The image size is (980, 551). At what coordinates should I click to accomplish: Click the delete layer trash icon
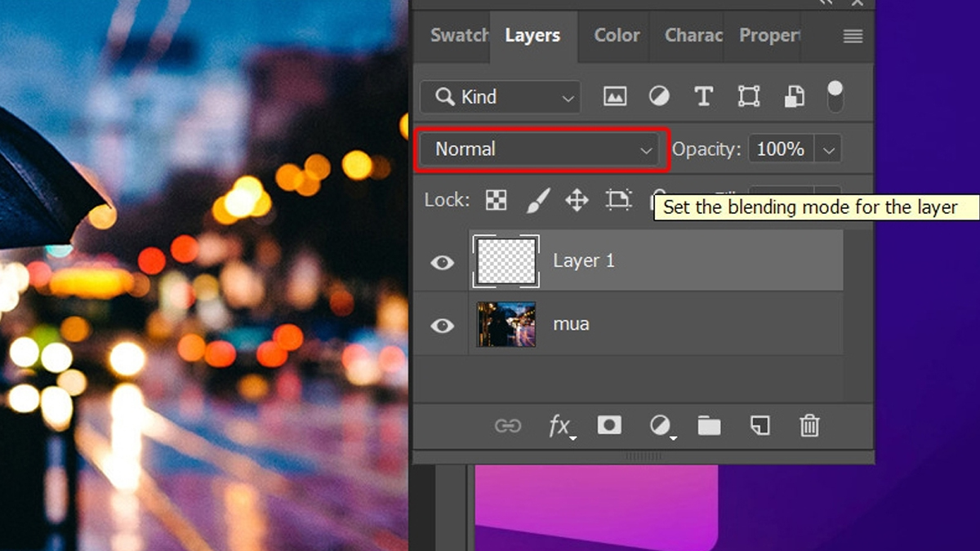[808, 425]
